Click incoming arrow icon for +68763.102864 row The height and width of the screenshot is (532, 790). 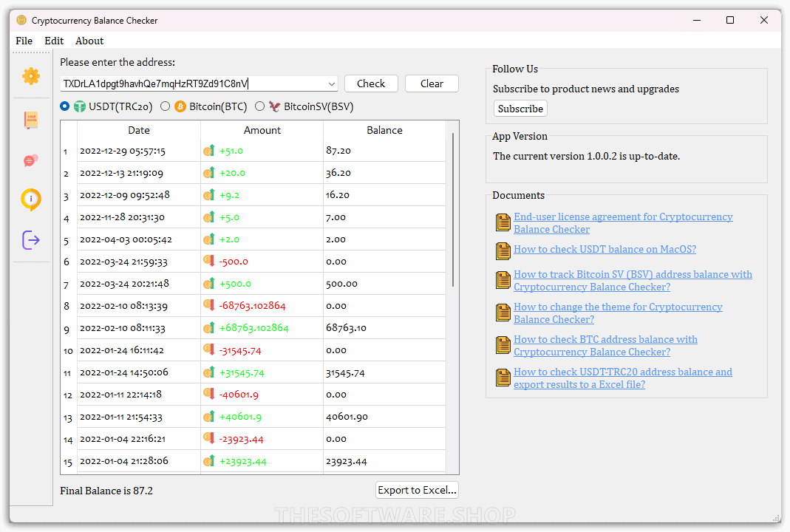click(x=209, y=327)
